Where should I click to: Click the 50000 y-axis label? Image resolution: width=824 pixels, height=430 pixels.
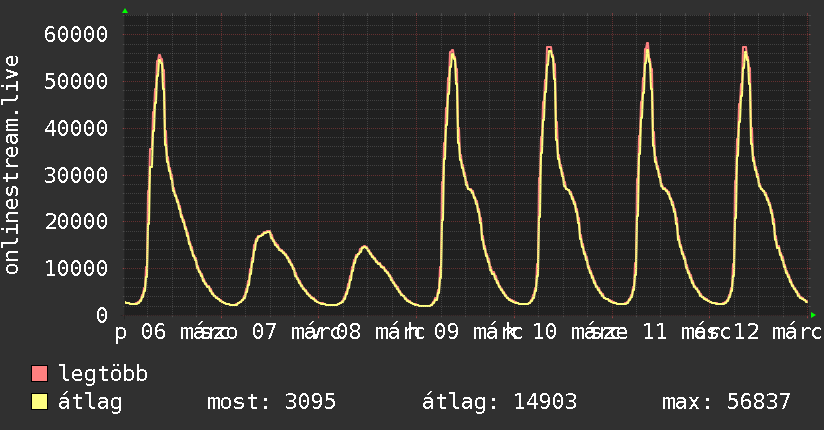coord(76,81)
